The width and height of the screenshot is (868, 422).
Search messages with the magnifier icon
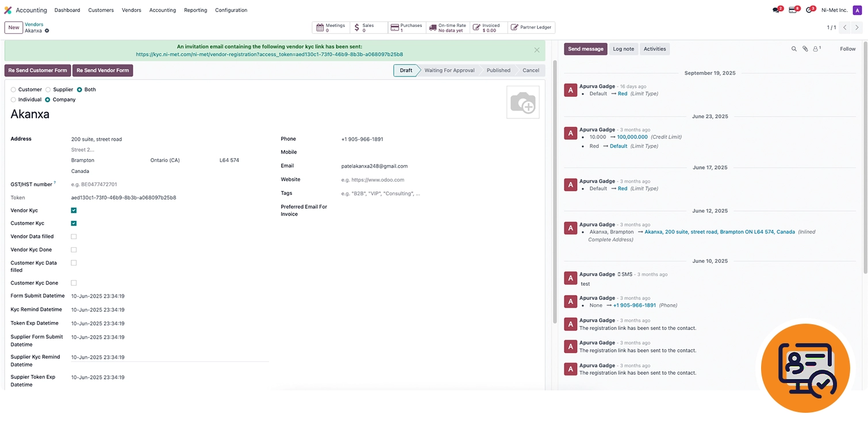[x=794, y=49]
